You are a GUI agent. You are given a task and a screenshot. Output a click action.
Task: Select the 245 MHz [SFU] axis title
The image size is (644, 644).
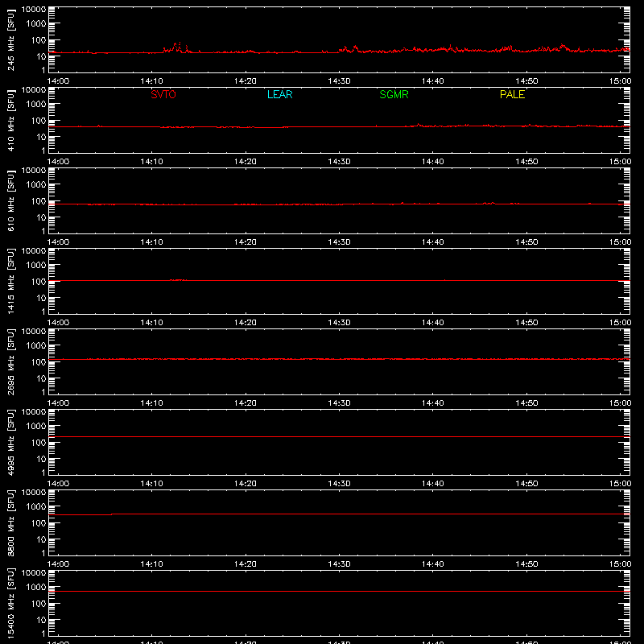(x=10, y=39)
